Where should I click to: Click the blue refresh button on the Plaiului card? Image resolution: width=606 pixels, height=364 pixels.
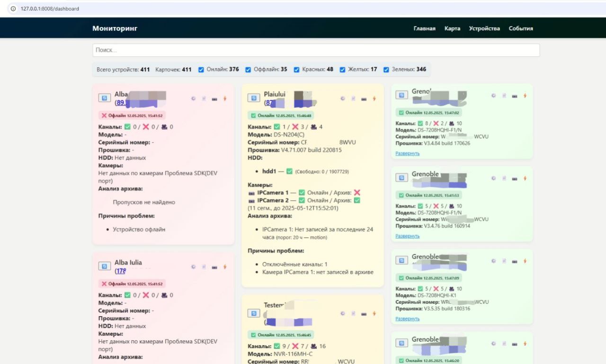[x=254, y=98]
